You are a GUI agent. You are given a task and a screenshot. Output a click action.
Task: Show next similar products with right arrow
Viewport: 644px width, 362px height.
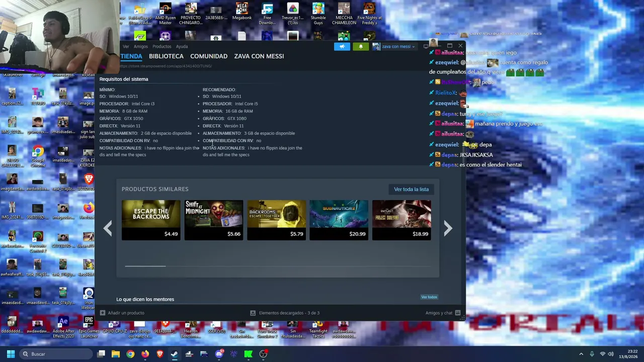[x=448, y=228]
